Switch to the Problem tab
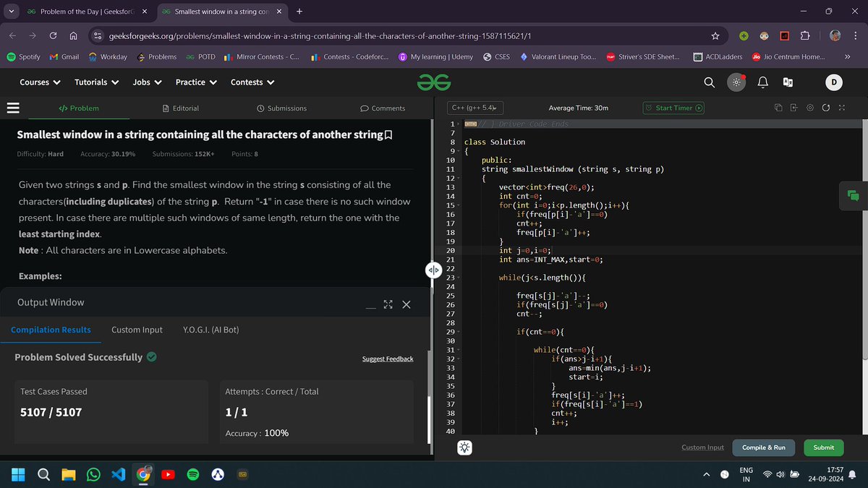Image resolution: width=868 pixels, height=488 pixels. pyautogui.click(x=79, y=108)
